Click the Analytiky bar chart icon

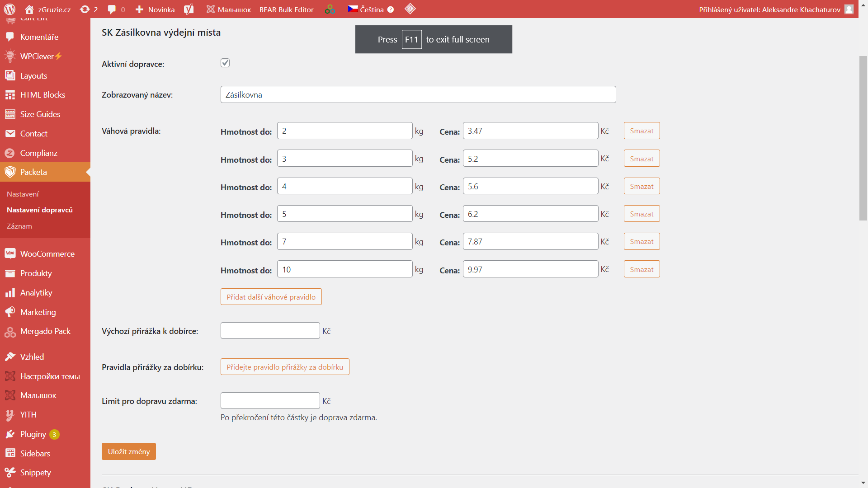pyautogui.click(x=10, y=293)
